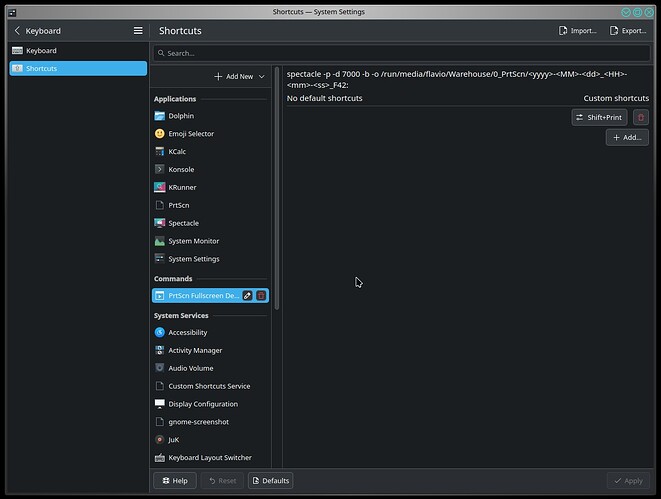Click the Reset button
The width and height of the screenshot is (661, 499).
click(x=223, y=480)
